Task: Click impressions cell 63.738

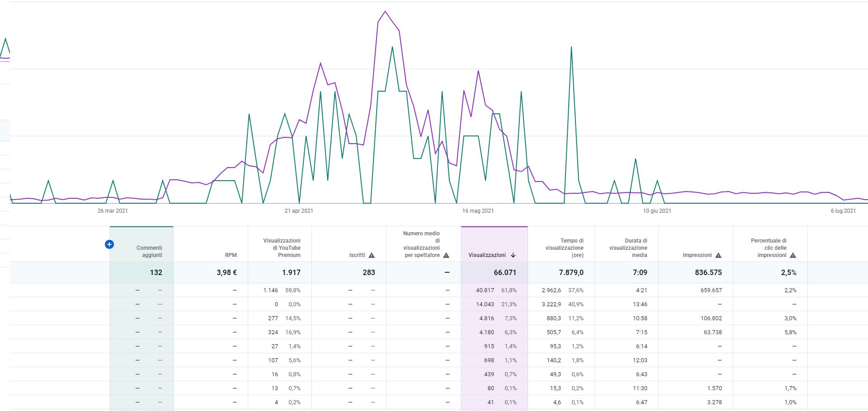Action: pyautogui.click(x=713, y=332)
